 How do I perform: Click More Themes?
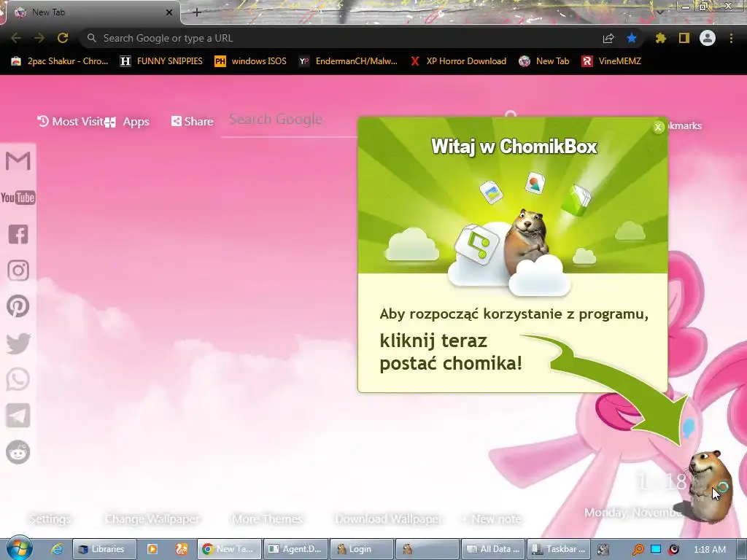coord(267,519)
